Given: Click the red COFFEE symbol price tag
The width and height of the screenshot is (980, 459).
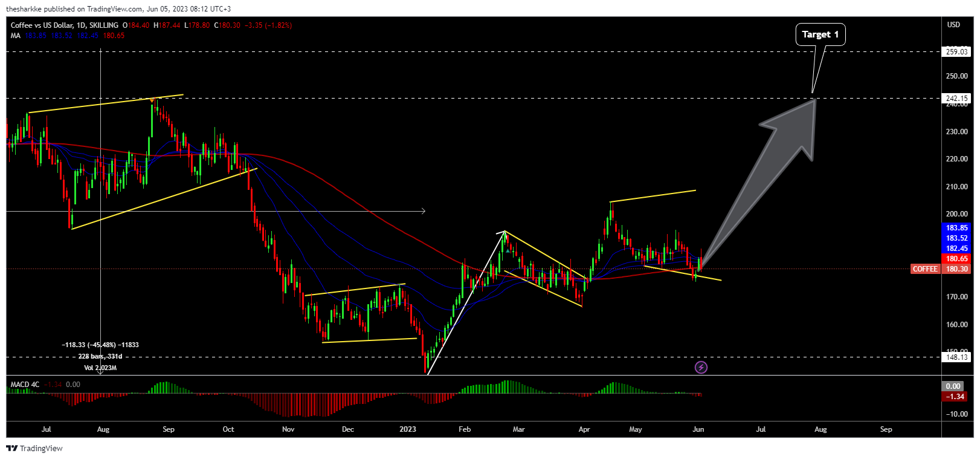Looking at the screenshot, I should coord(925,269).
